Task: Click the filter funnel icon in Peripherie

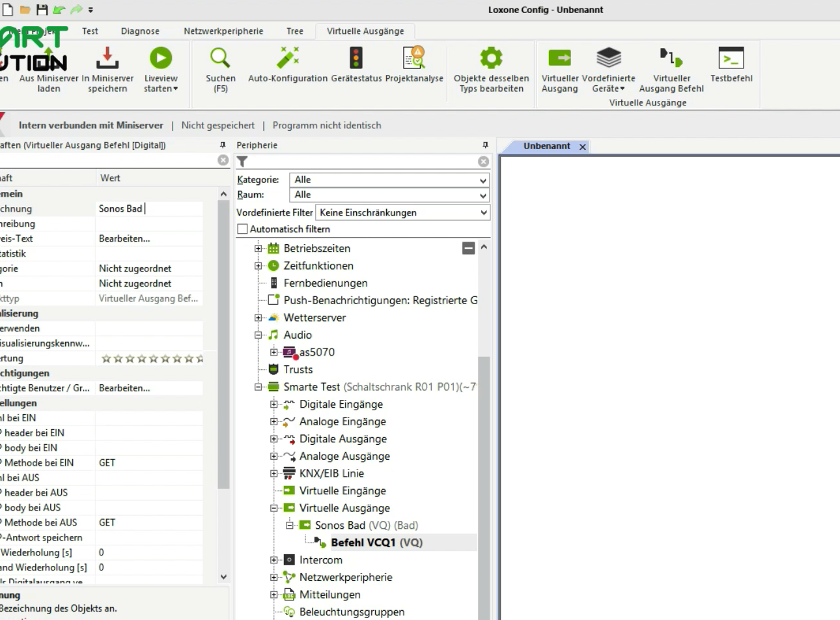Action: coord(242,162)
